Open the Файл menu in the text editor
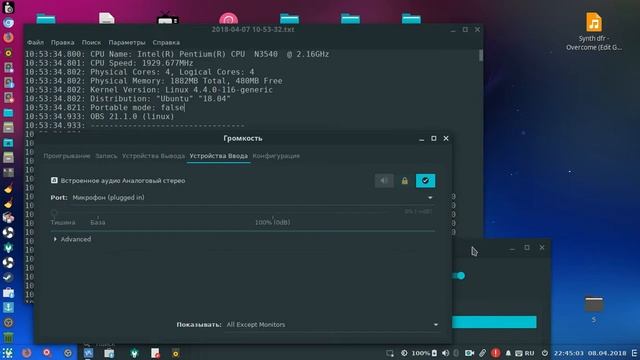 pos(36,42)
